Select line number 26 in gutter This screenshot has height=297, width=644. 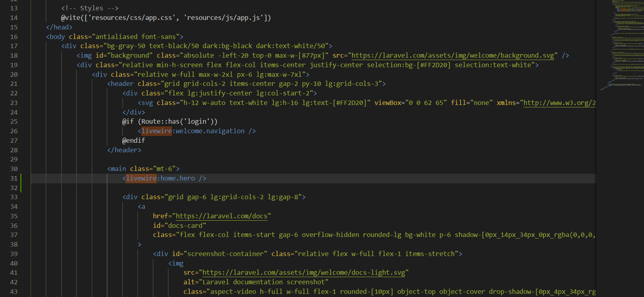click(x=14, y=131)
